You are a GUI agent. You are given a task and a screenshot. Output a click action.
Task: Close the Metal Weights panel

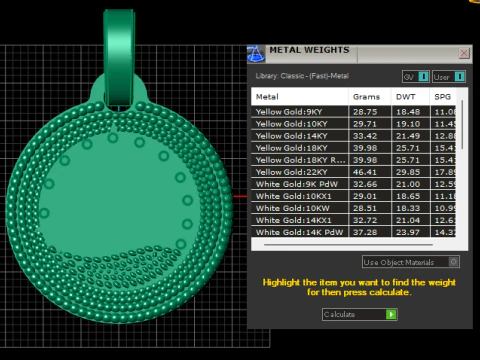click(x=464, y=53)
